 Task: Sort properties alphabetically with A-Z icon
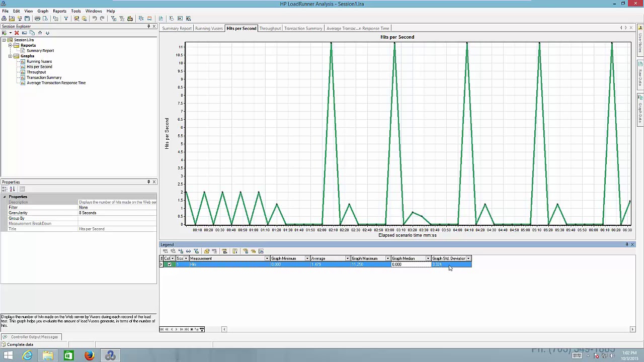coord(13,189)
